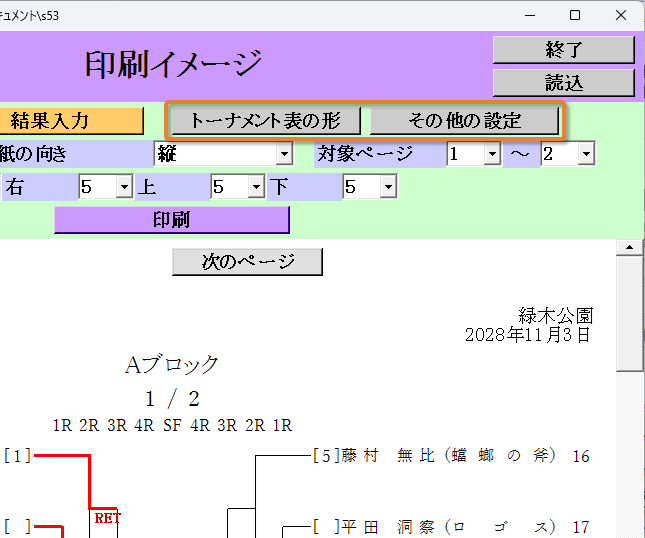Expand the 右 margin dropdown

point(124,187)
